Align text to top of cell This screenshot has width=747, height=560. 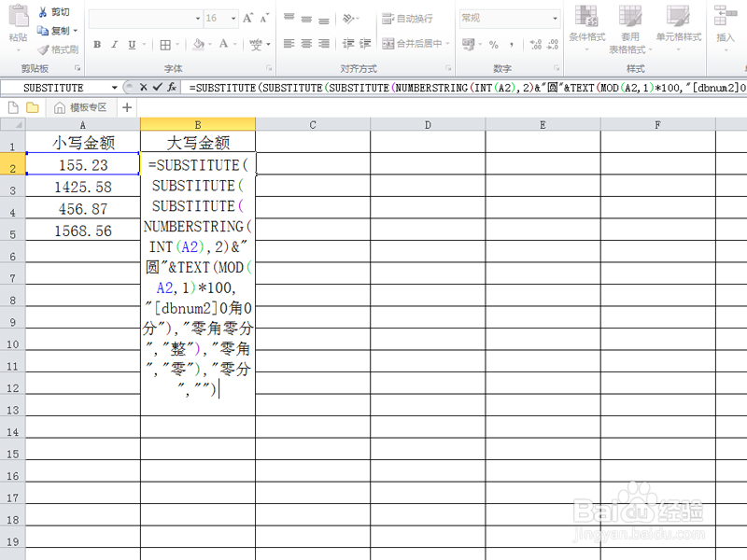coord(289,19)
